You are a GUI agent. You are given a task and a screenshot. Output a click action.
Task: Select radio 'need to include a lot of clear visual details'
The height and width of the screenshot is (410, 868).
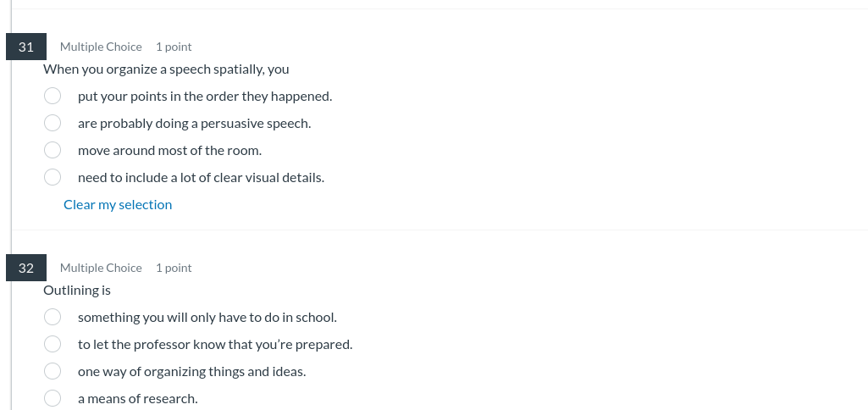tap(53, 177)
